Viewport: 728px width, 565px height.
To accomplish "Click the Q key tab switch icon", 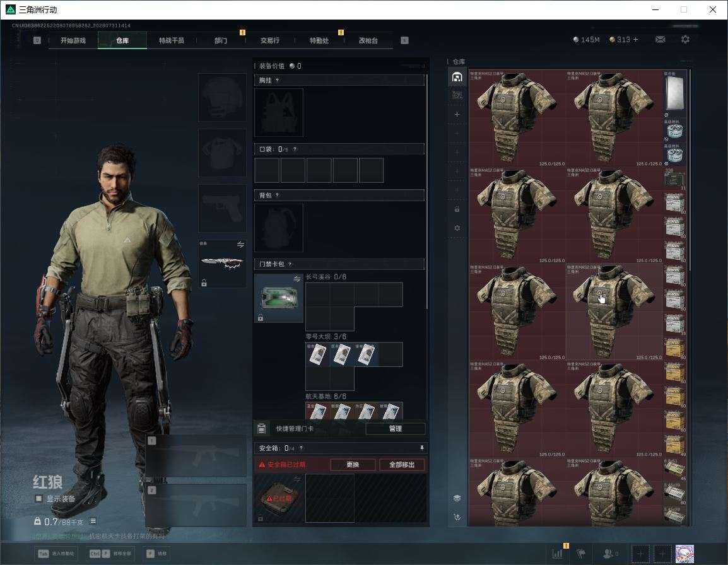I will [37, 40].
